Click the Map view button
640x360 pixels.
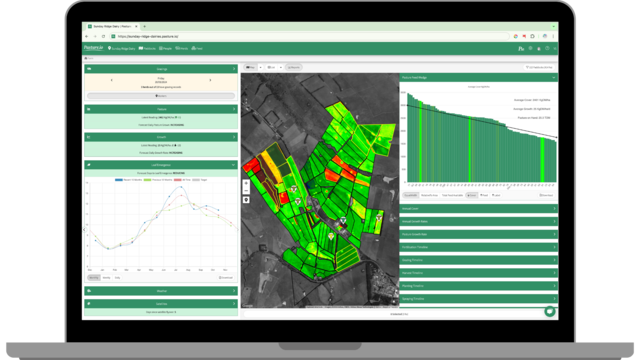pyautogui.click(x=251, y=67)
